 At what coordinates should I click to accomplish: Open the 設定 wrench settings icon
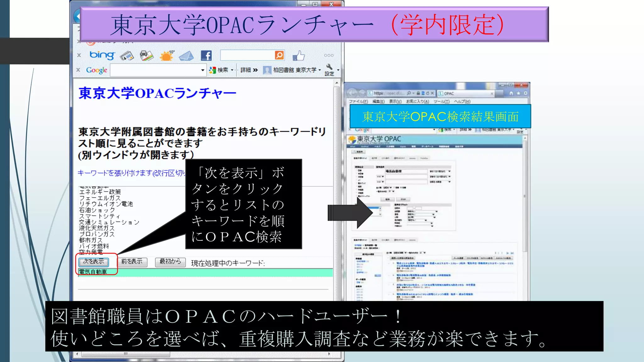(329, 70)
